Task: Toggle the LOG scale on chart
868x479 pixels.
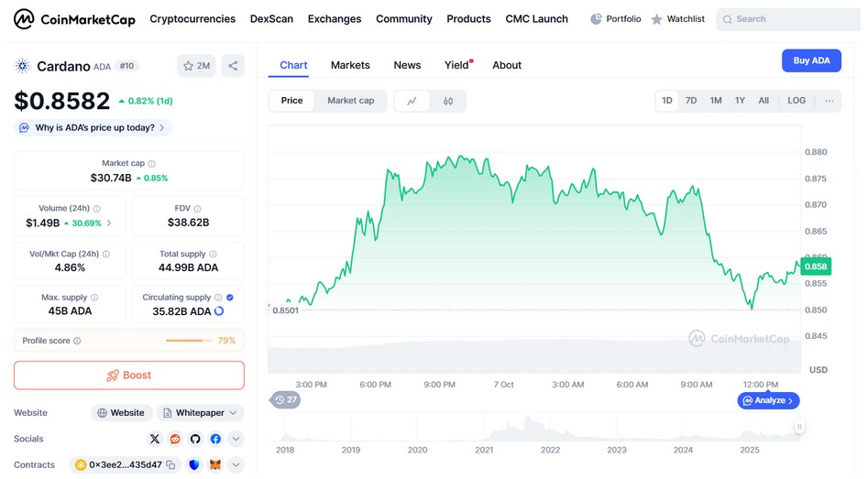Action: 797,101
